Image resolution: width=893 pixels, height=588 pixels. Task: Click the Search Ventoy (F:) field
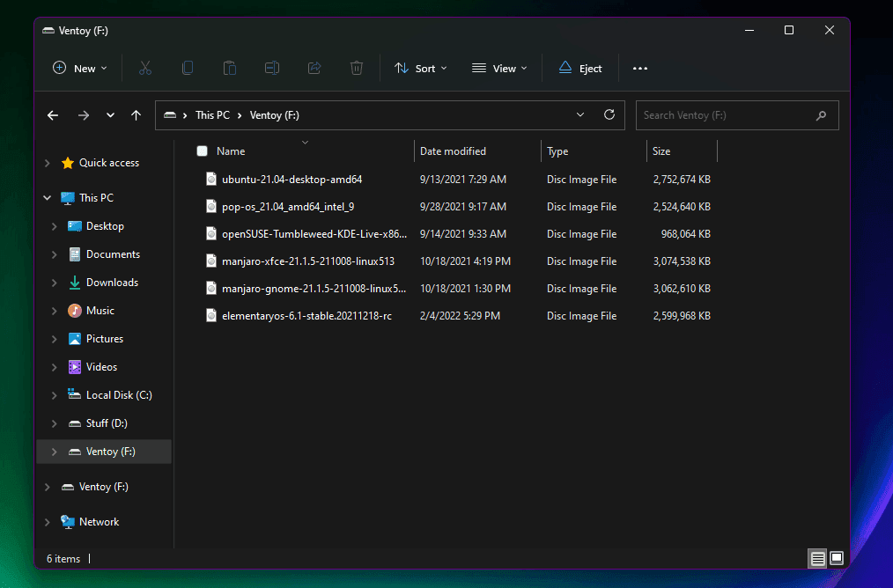pos(727,115)
